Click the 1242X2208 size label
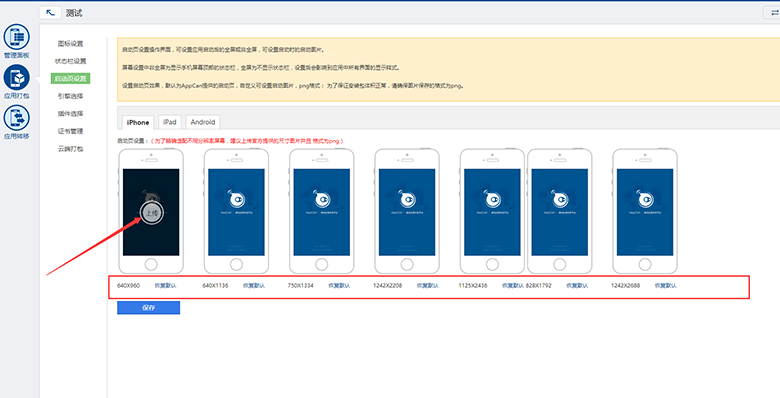Image resolution: width=780 pixels, height=398 pixels. (388, 286)
